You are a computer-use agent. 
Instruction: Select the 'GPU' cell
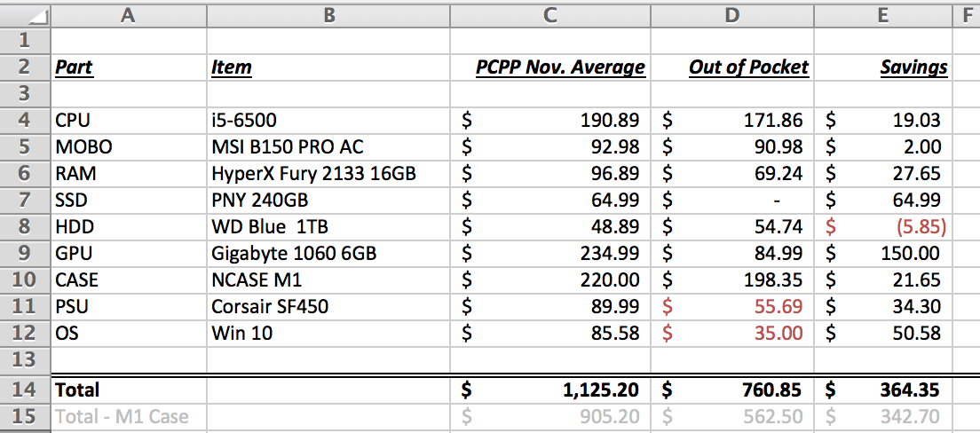click(128, 253)
